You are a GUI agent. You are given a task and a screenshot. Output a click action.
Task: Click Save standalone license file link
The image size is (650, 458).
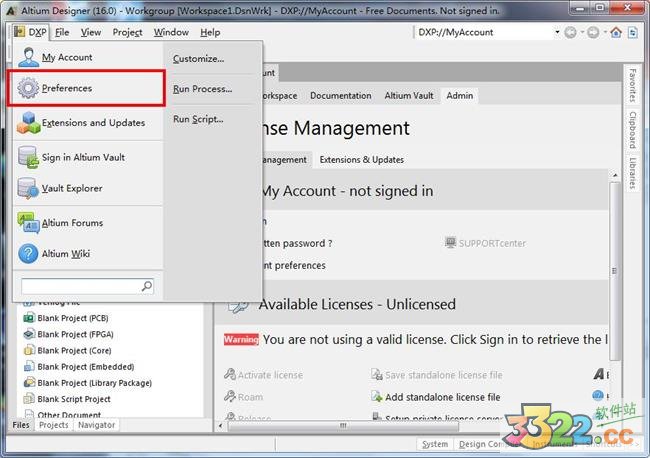coord(444,375)
